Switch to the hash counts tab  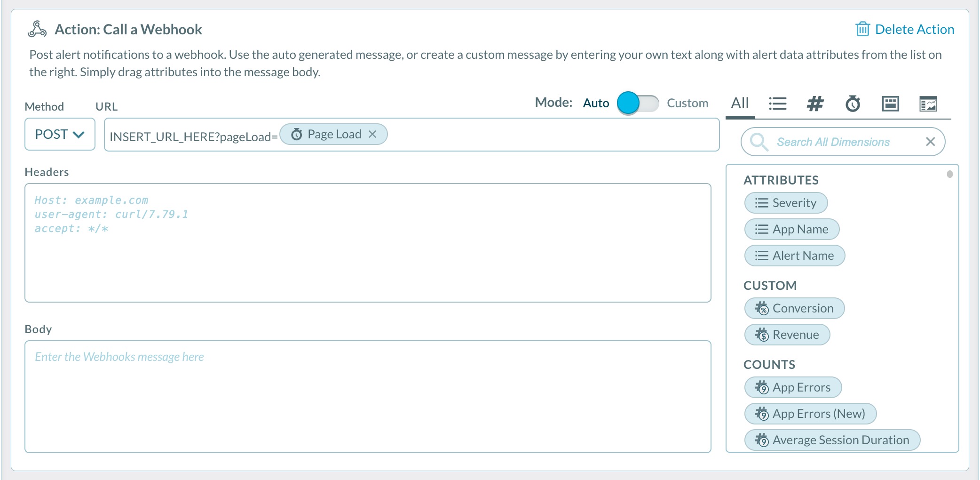815,103
